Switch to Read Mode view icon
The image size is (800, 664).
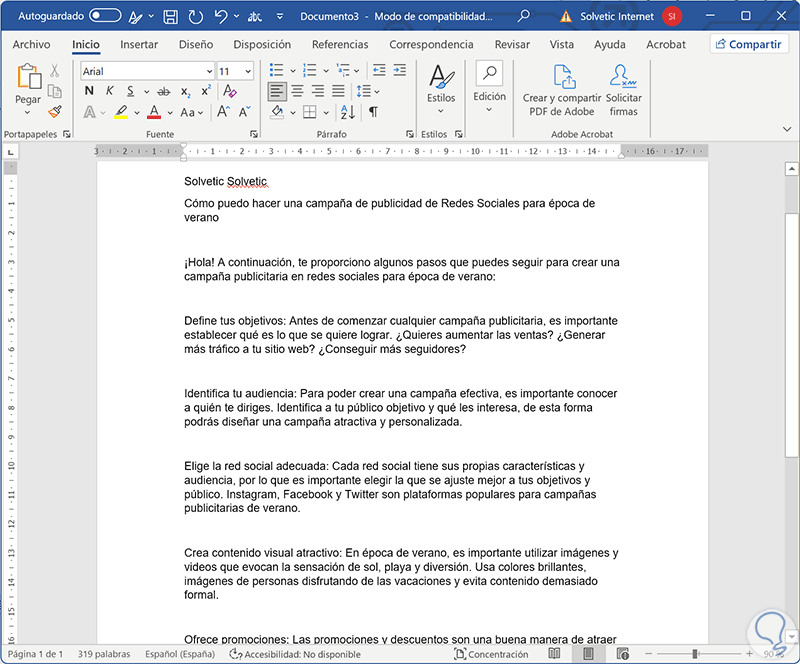[x=554, y=653]
